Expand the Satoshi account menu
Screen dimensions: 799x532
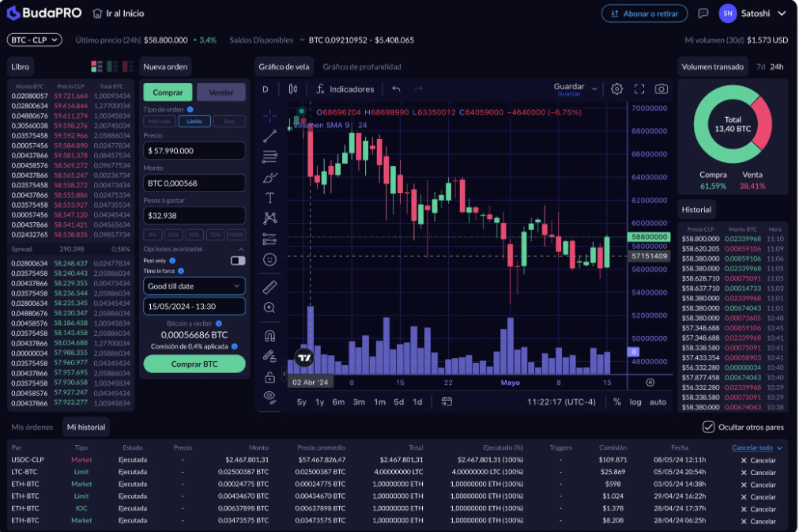coord(782,13)
